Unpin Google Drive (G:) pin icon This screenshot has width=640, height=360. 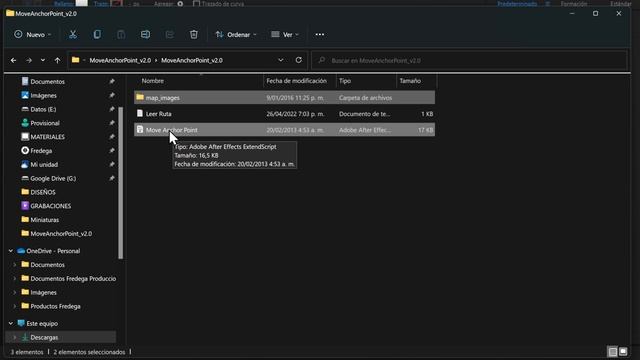click(x=111, y=179)
